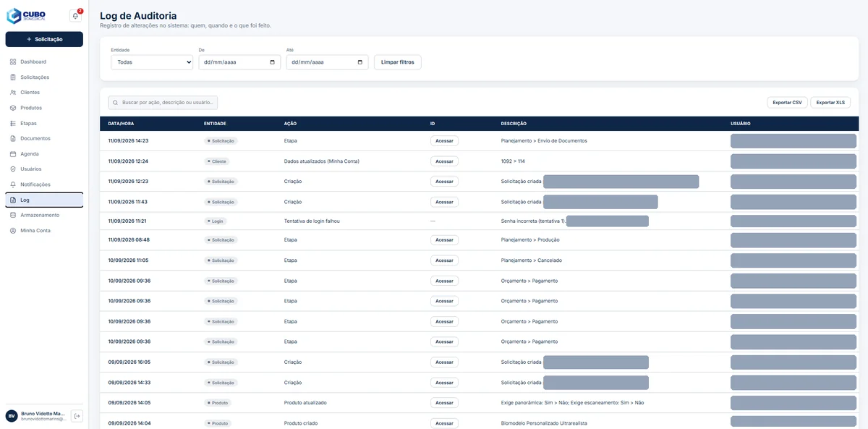
Task: Click the logout icon beside Bruno Vidotto
Action: pyautogui.click(x=77, y=415)
